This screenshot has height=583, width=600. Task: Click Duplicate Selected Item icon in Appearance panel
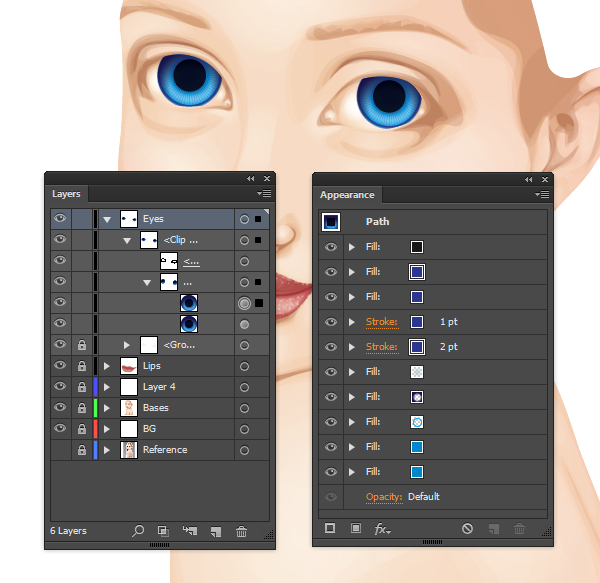pos(494,529)
